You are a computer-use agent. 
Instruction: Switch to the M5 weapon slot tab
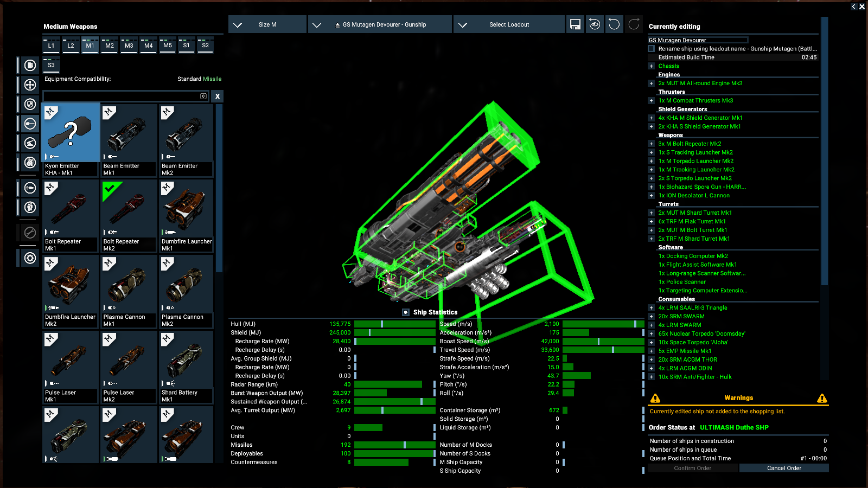tap(168, 45)
